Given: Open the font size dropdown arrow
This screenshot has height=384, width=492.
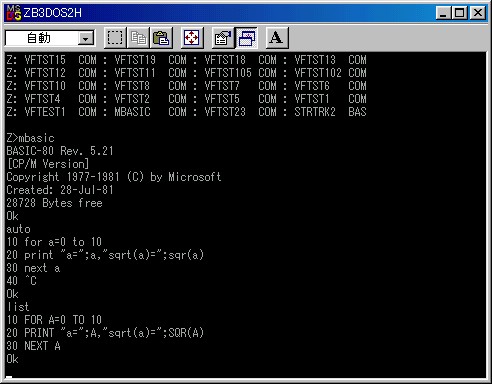Looking at the screenshot, I should coord(86,39).
